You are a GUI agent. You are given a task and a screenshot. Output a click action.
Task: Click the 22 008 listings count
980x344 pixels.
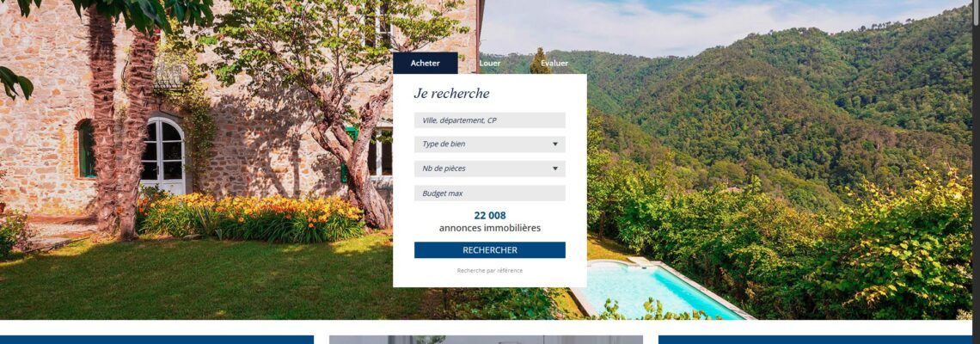click(x=489, y=216)
